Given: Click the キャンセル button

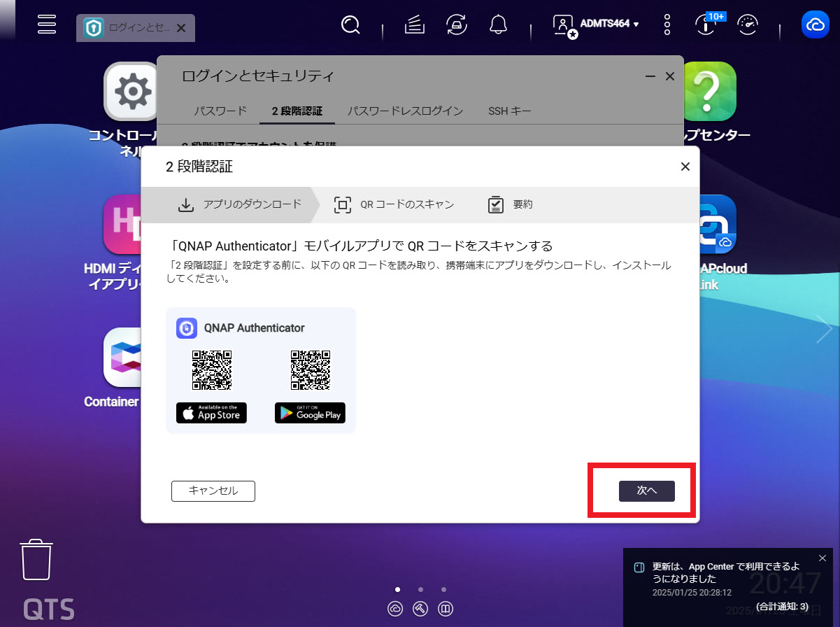Looking at the screenshot, I should (213, 491).
